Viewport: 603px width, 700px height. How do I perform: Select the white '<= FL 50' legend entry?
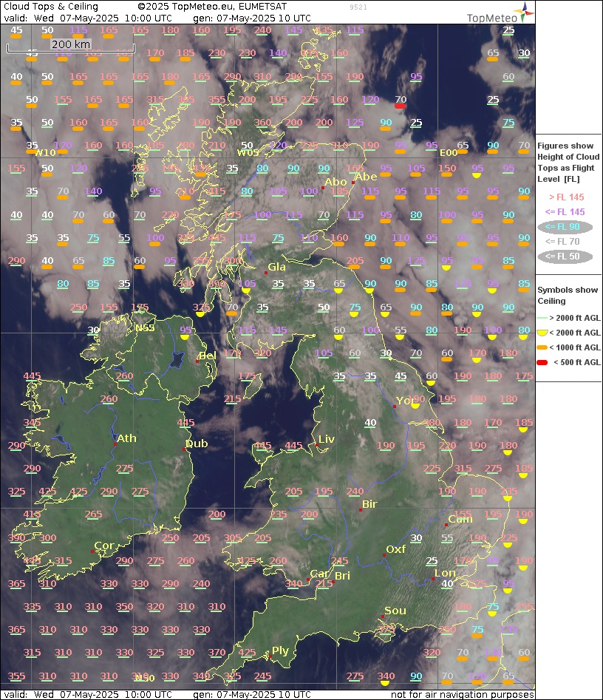tap(565, 256)
